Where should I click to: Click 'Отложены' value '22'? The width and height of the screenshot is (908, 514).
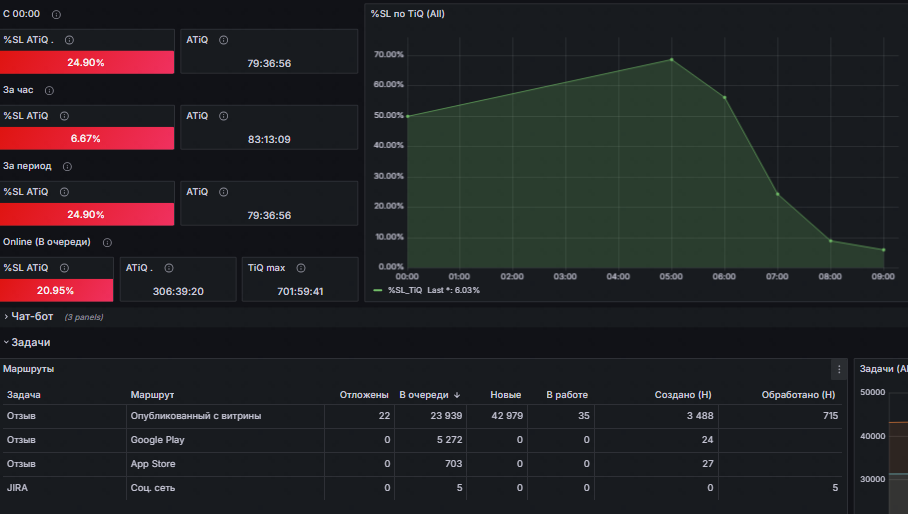385,416
